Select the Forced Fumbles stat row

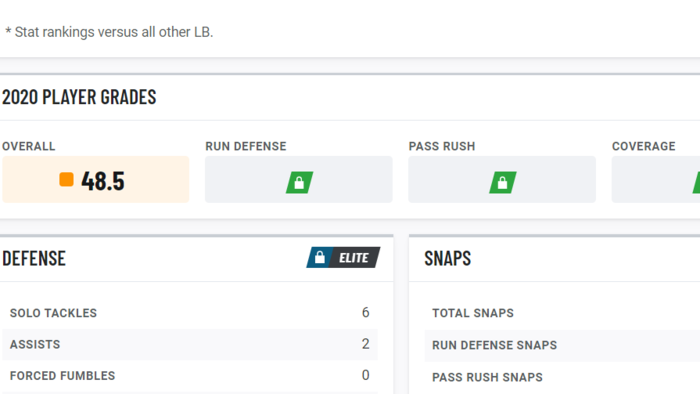[x=190, y=376]
